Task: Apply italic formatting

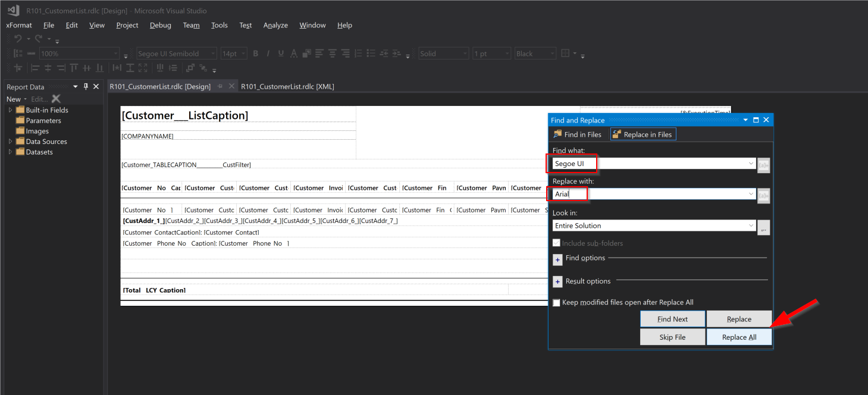Action: point(268,53)
